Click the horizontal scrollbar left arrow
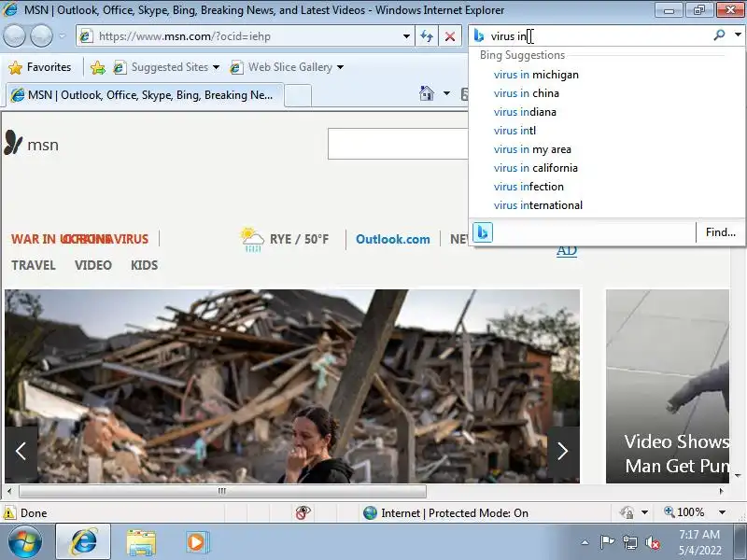 pyautogui.click(x=9, y=491)
